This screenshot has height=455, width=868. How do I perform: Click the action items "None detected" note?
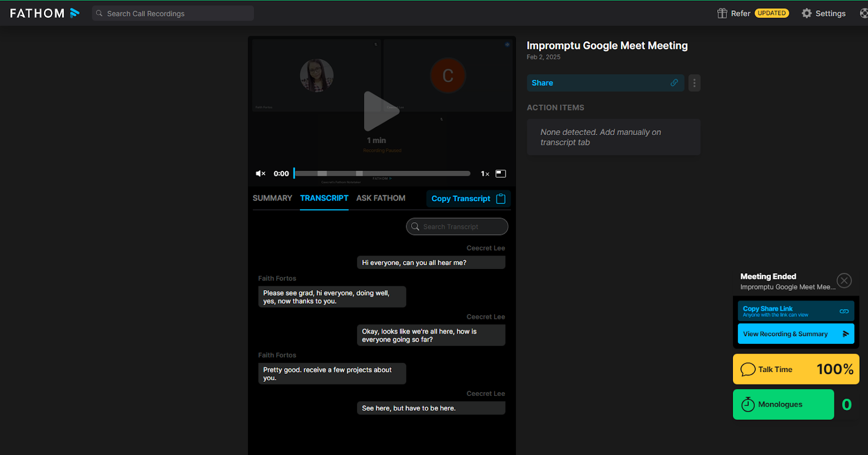pos(614,137)
